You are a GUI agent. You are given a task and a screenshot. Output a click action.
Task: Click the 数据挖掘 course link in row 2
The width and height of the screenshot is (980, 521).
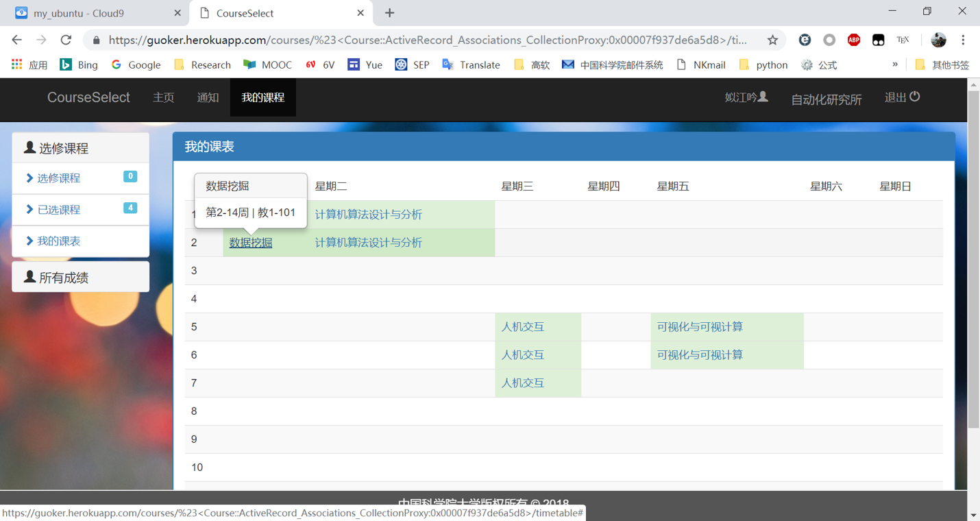[251, 243]
